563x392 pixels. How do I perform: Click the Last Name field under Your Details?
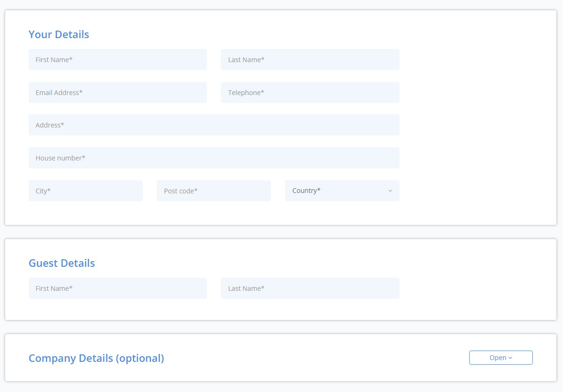coord(310,59)
